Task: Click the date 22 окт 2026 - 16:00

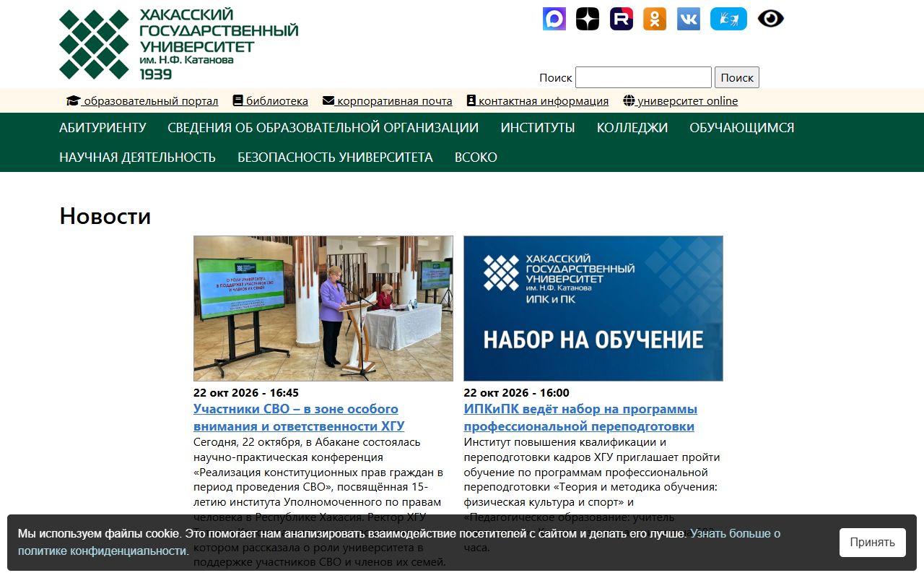Action: pyautogui.click(x=516, y=393)
